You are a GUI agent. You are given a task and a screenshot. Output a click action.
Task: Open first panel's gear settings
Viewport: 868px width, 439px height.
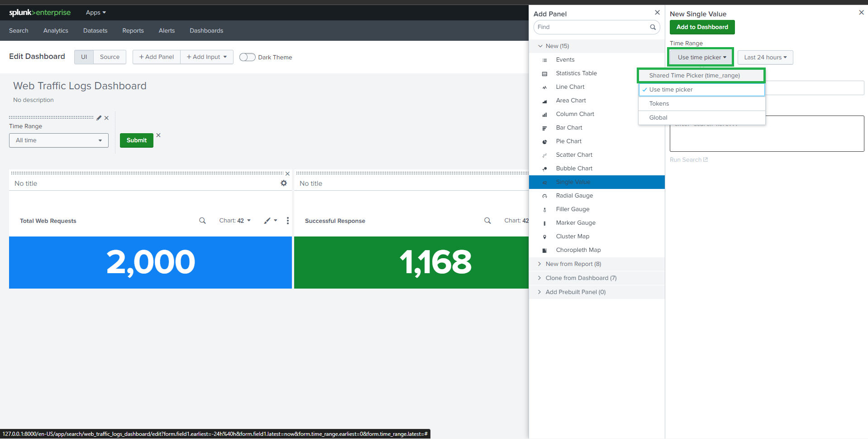tap(284, 183)
